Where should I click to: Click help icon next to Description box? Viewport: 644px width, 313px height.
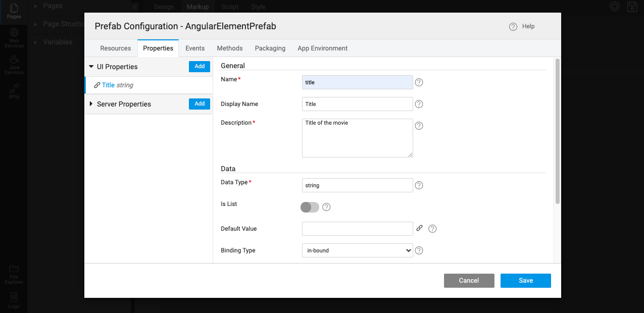pyautogui.click(x=419, y=126)
